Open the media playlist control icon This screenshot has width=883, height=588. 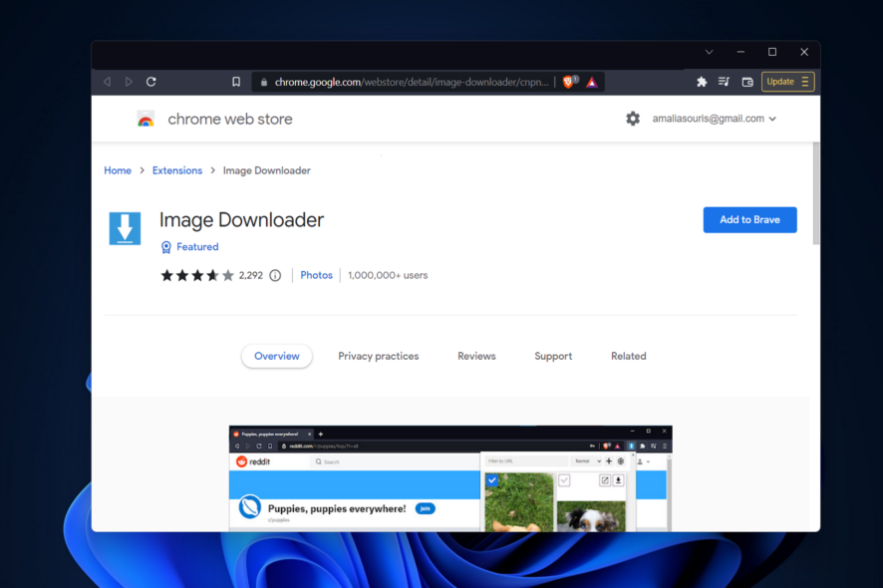click(725, 82)
